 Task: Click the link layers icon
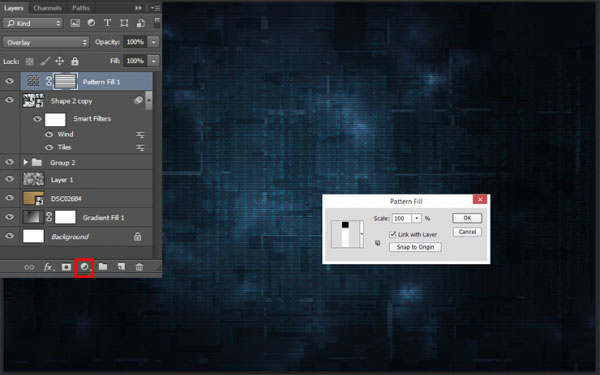29,267
